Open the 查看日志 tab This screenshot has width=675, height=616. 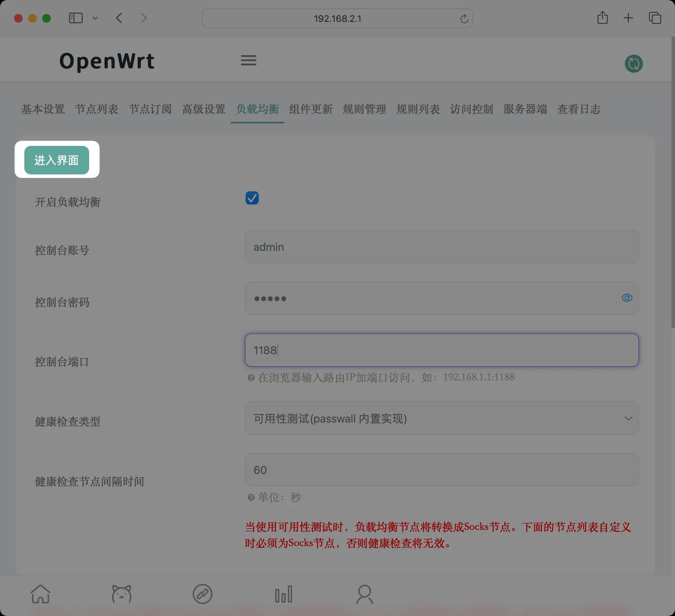pos(578,109)
